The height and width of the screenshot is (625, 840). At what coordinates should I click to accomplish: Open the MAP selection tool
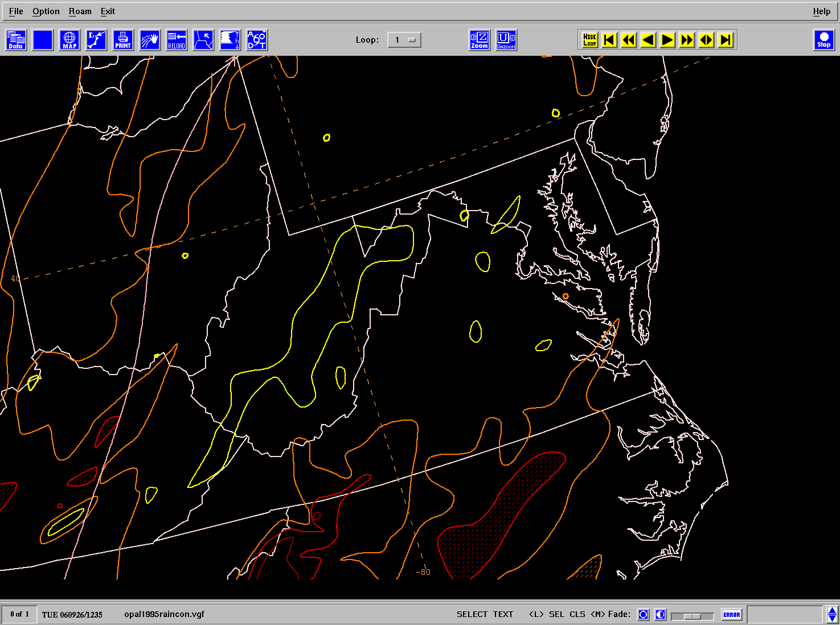click(69, 40)
